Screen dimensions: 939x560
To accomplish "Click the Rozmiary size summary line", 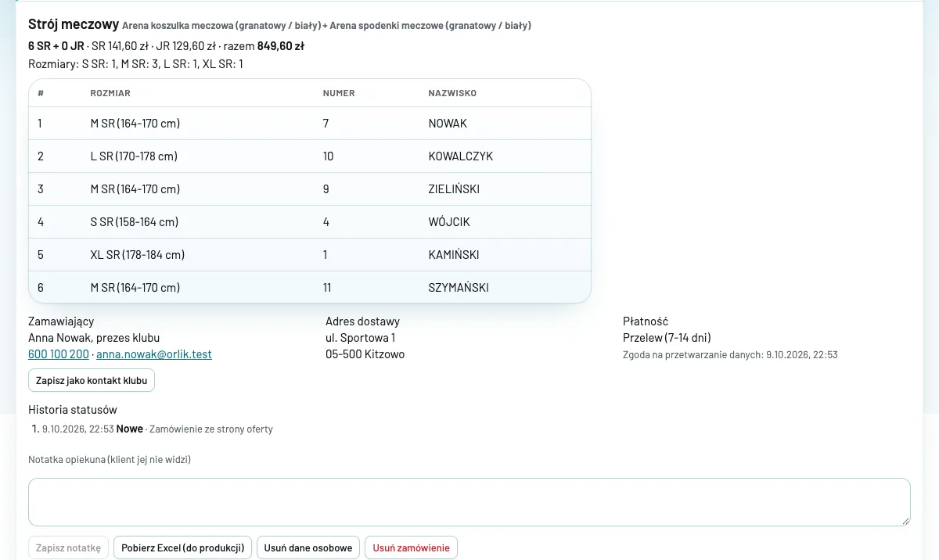I will [135, 64].
